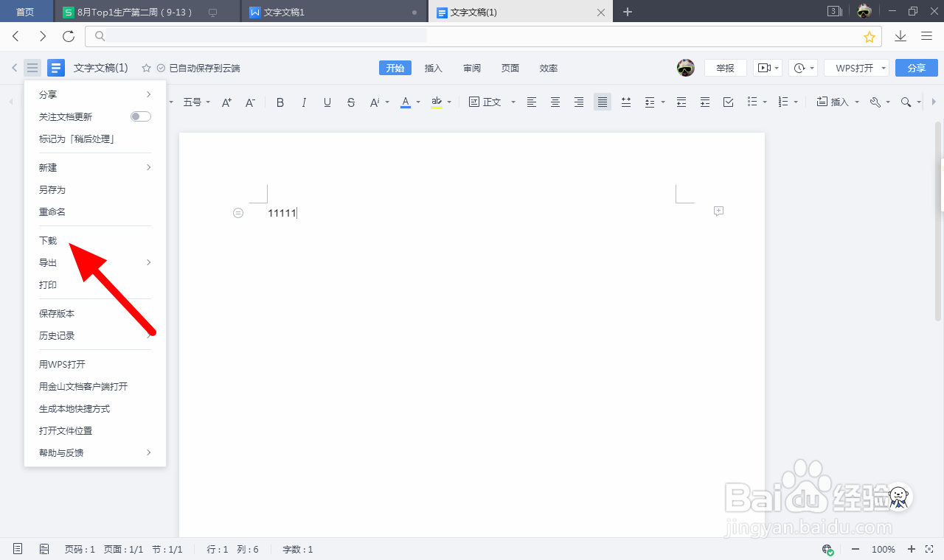This screenshot has height=560, width=944.
Task: Open the history clock dropdown
Action: 803,68
